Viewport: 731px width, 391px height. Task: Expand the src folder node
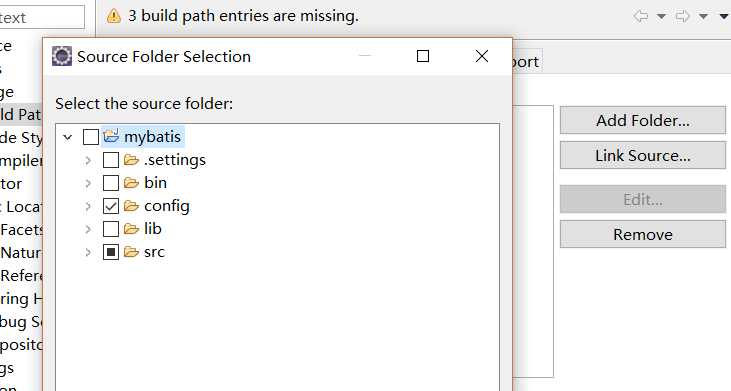[x=88, y=252]
